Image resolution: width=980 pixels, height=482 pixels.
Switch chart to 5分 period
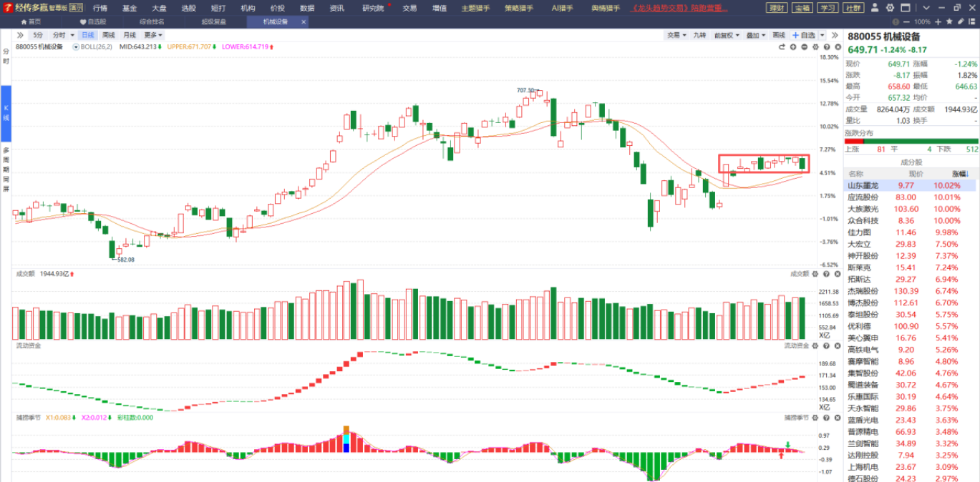click(38, 35)
